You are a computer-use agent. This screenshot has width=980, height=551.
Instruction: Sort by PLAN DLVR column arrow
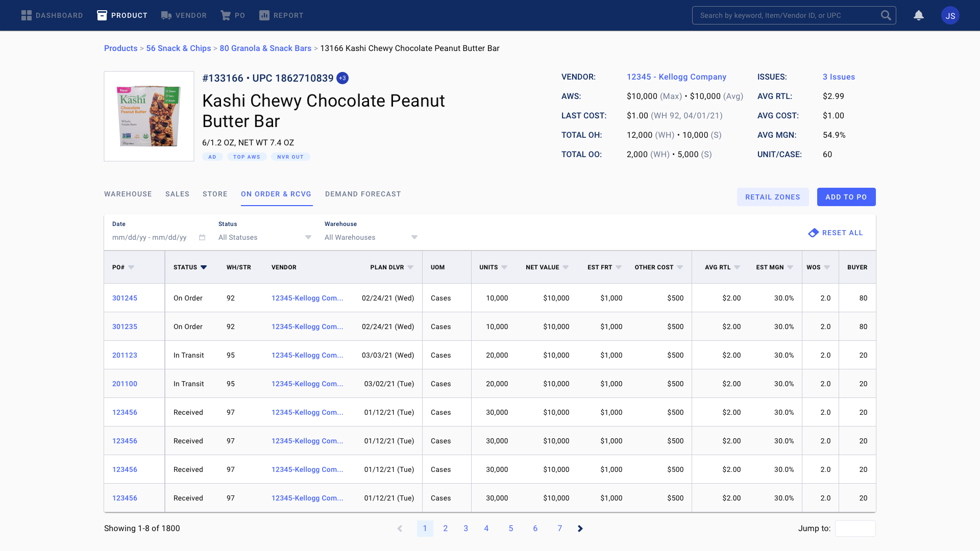[x=410, y=267]
